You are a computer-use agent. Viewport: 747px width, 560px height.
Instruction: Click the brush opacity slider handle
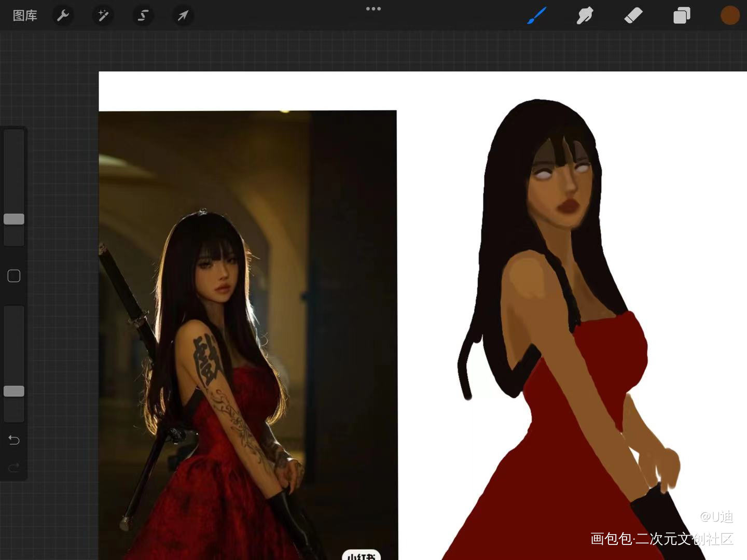click(14, 391)
